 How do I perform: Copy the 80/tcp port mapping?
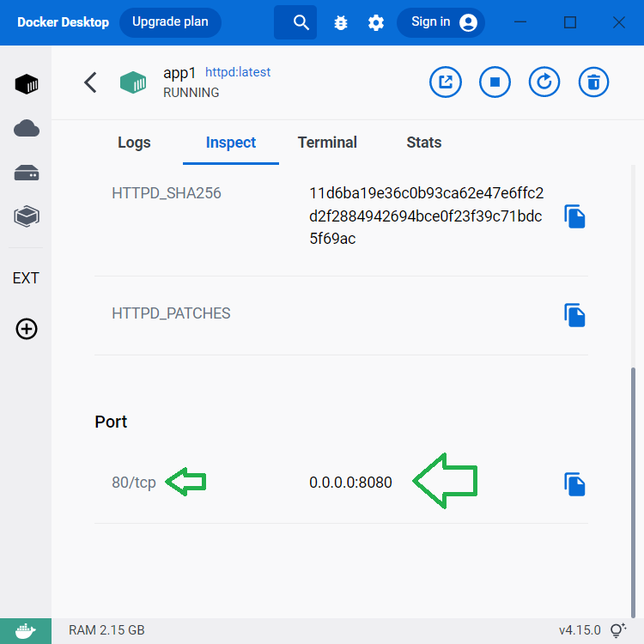(574, 484)
